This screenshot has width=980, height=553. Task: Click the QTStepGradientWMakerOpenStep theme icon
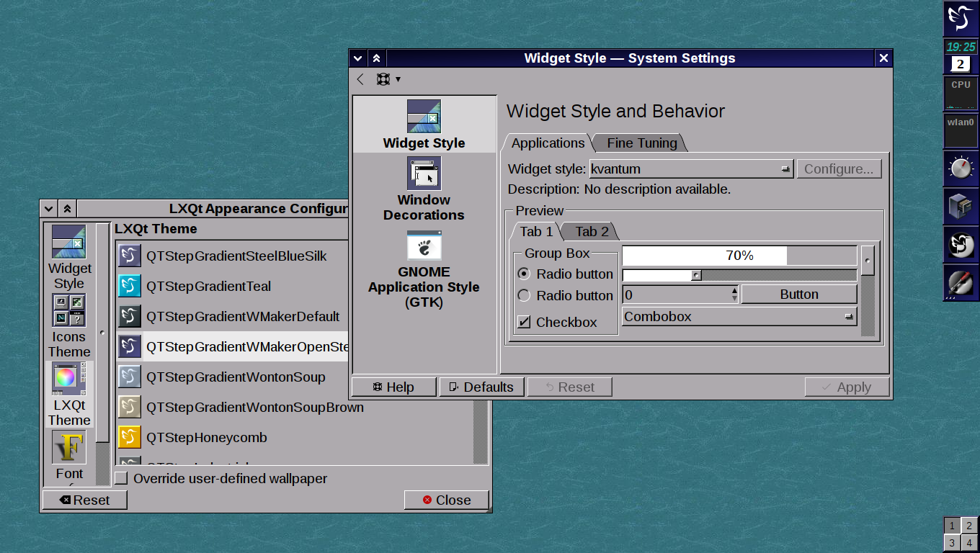pyautogui.click(x=130, y=346)
